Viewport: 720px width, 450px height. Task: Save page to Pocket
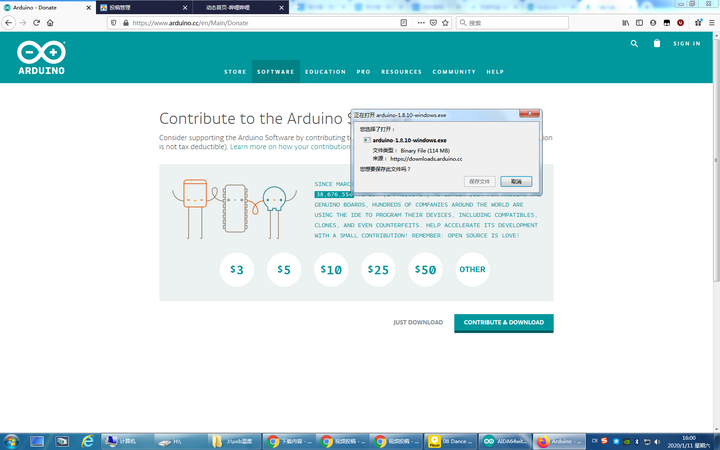[x=433, y=22]
